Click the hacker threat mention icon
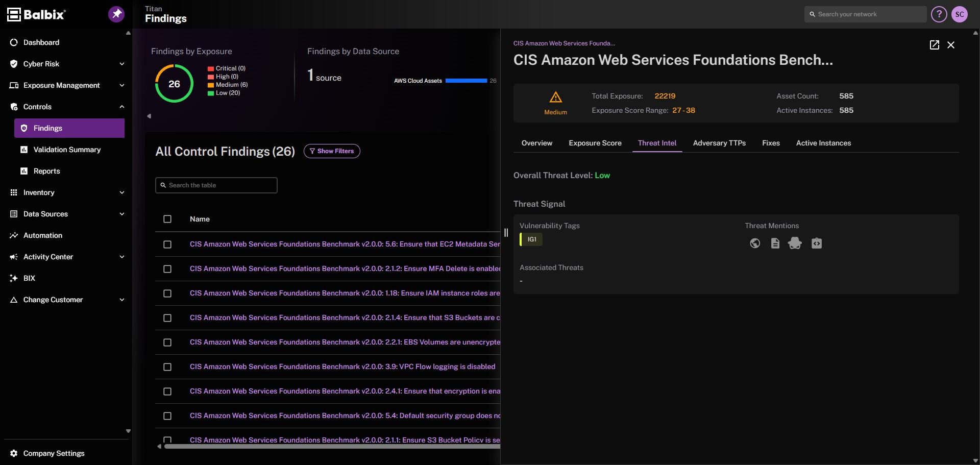Screen dimensions: 980x465 (795, 243)
